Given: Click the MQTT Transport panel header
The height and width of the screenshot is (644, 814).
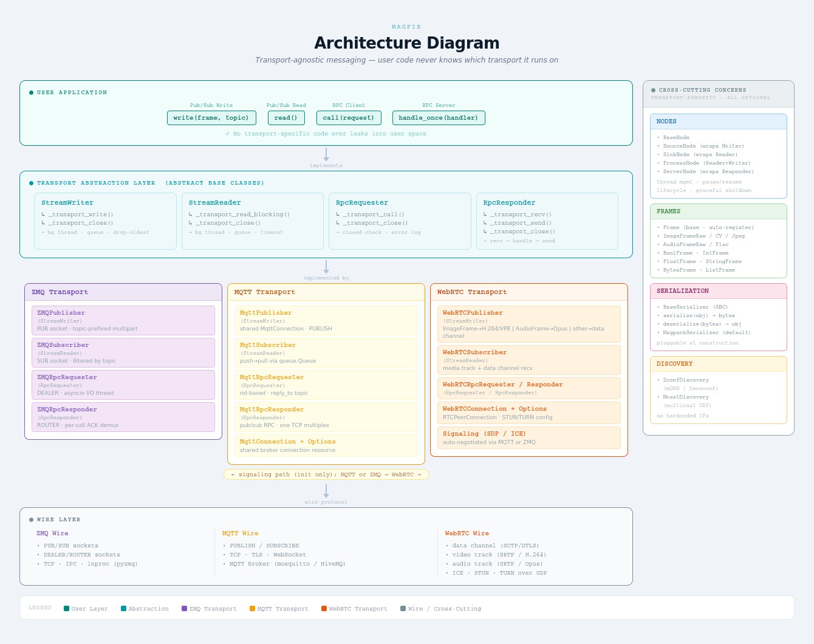Looking at the screenshot, I should [x=326, y=292].
